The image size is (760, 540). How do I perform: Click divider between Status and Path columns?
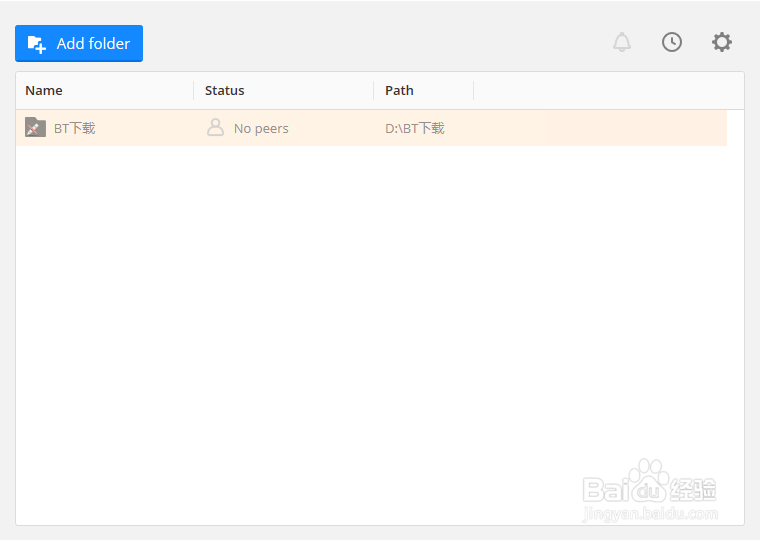click(374, 91)
